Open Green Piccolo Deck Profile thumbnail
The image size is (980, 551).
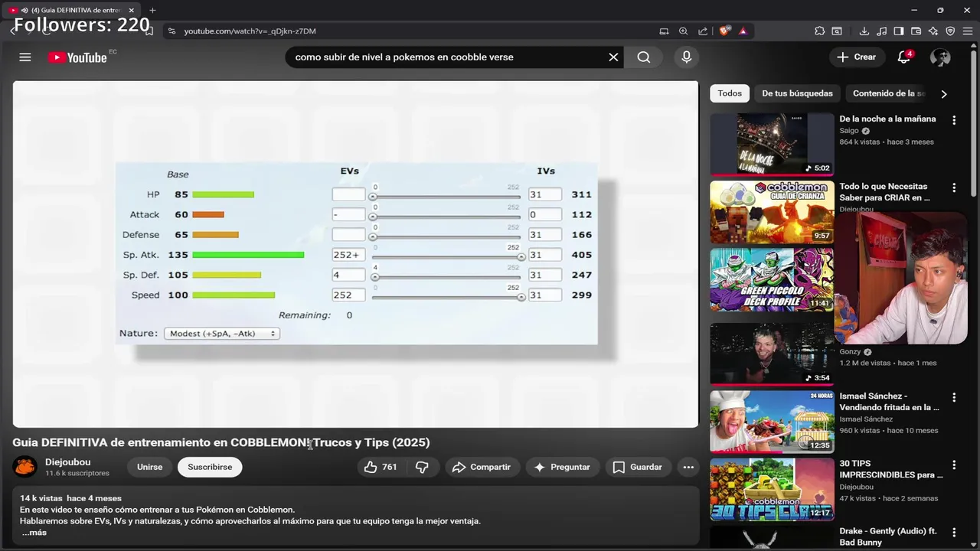(x=772, y=279)
